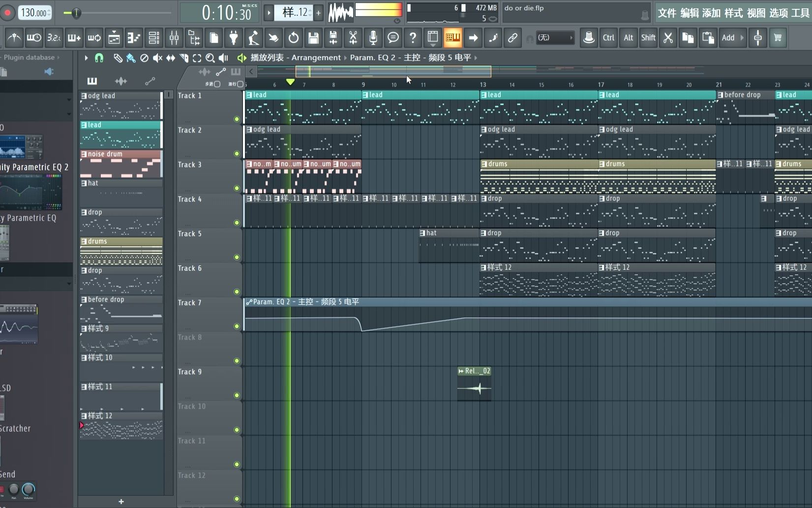The image size is (812, 508).
Task: Click the Ctrl modifier button
Action: [x=608, y=37]
